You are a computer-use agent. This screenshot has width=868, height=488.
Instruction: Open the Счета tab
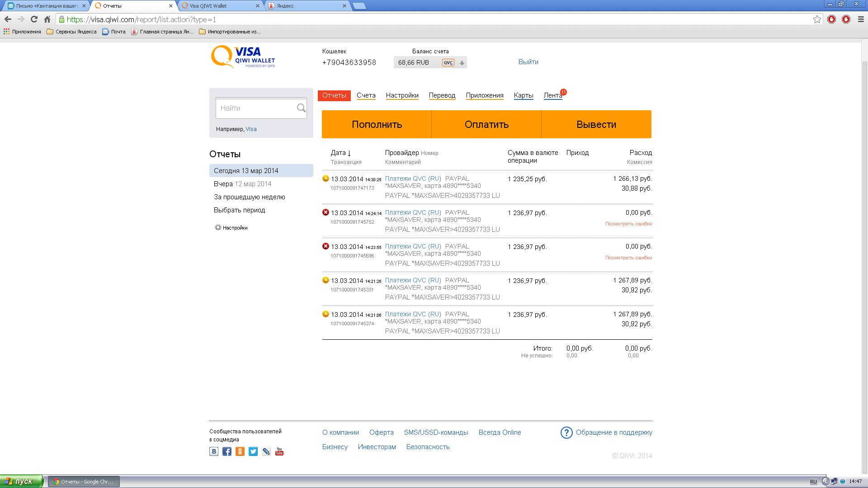tap(366, 95)
